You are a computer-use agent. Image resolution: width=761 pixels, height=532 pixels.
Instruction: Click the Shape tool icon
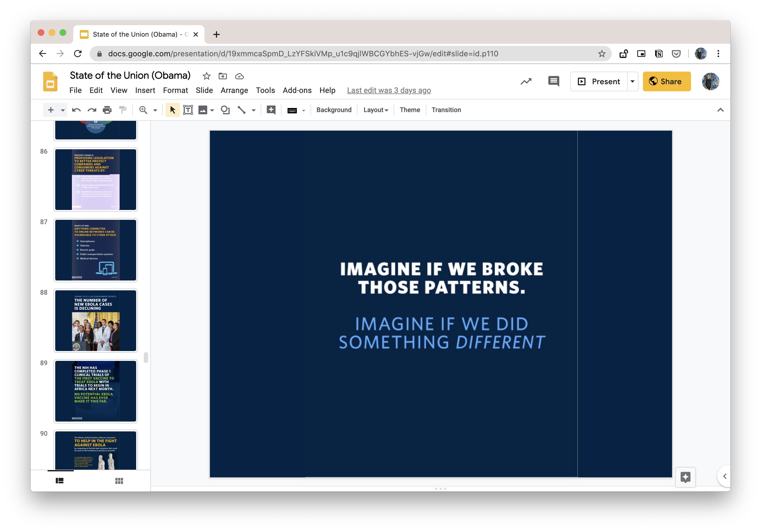(x=226, y=110)
